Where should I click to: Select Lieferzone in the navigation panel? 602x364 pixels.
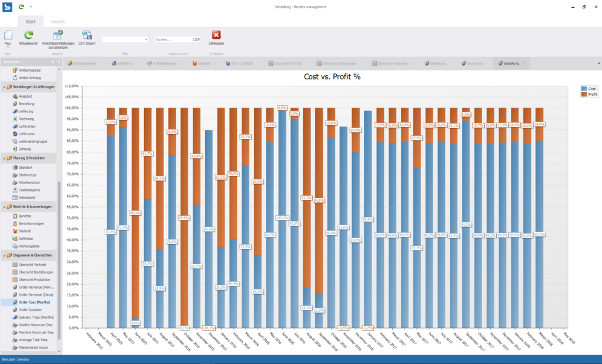point(26,133)
